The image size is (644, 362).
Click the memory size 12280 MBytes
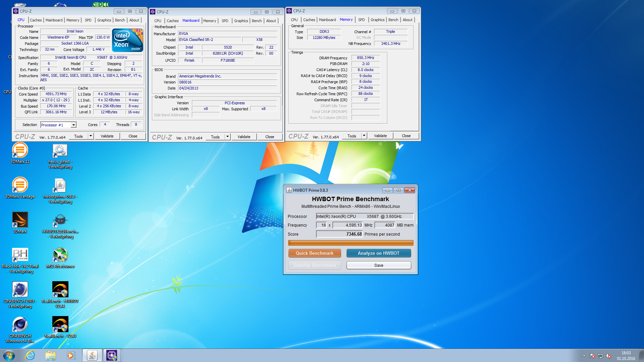[x=324, y=38]
